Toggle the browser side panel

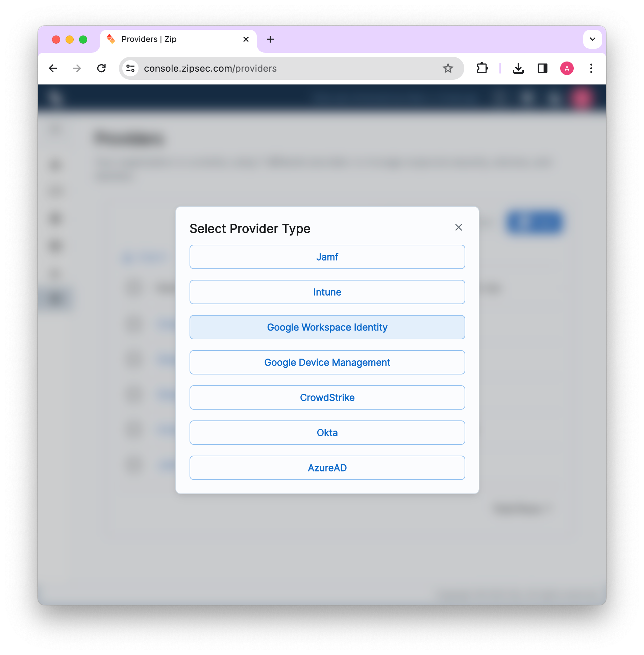click(x=543, y=68)
